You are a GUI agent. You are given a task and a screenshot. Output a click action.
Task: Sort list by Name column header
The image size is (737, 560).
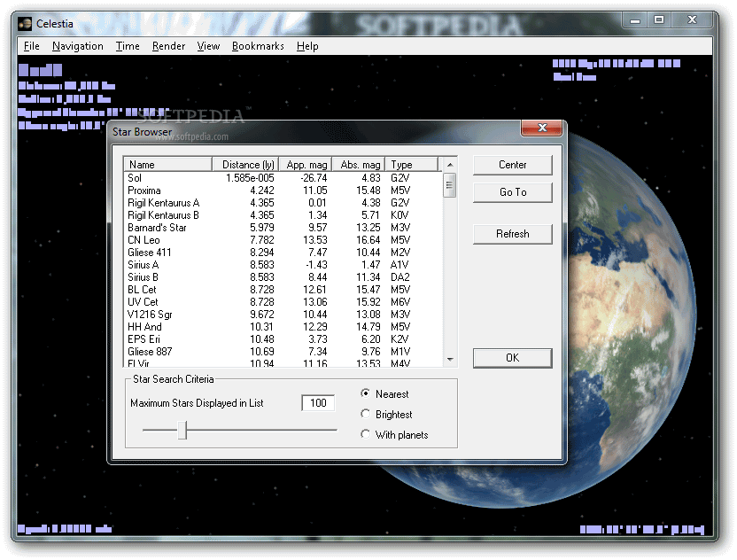pos(167,165)
